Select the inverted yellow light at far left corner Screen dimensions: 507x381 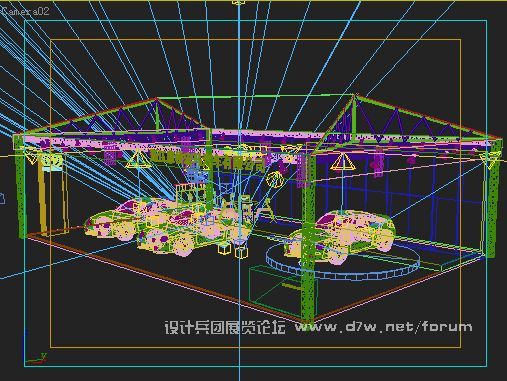pyautogui.click(x=31, y=156)
